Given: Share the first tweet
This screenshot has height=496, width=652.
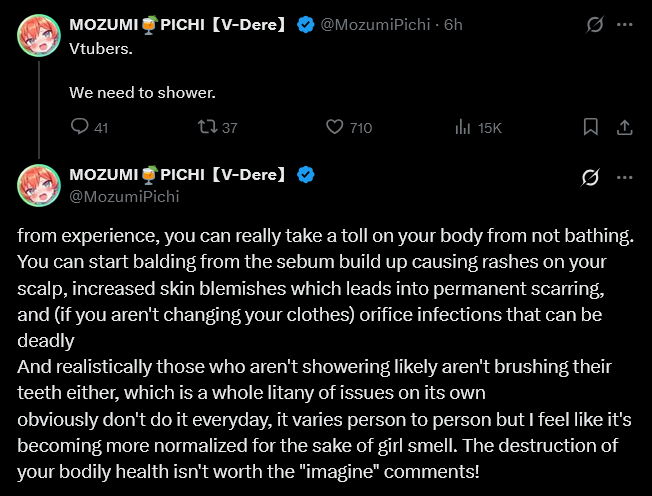Looking at the screenshot, I should (x=624, y=127).
